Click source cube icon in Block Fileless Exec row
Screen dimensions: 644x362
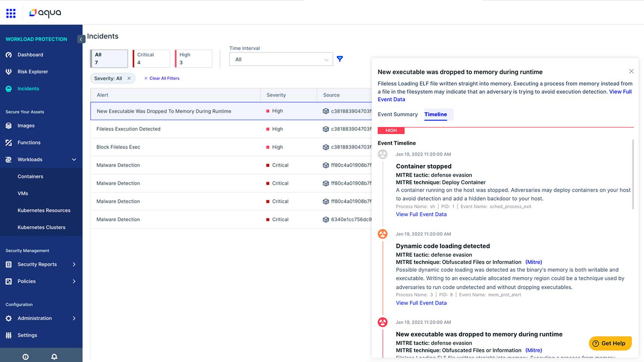(x=326, y=147)
